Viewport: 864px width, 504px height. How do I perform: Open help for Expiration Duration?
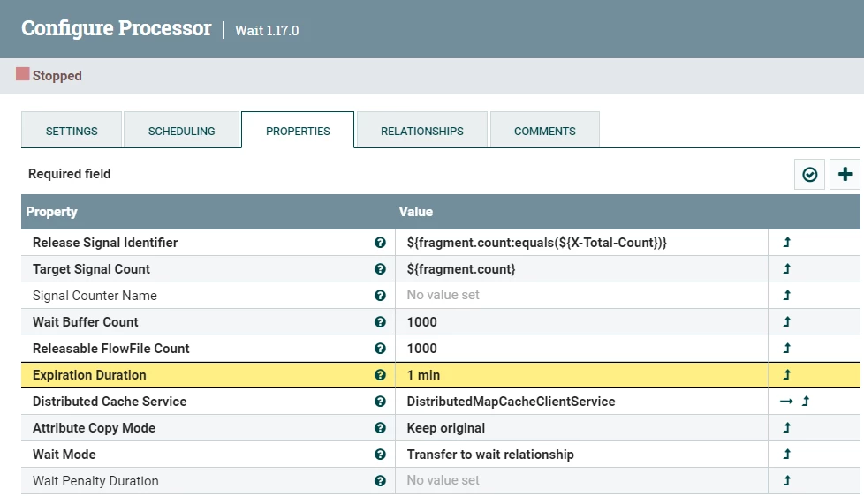click(380, 374)
